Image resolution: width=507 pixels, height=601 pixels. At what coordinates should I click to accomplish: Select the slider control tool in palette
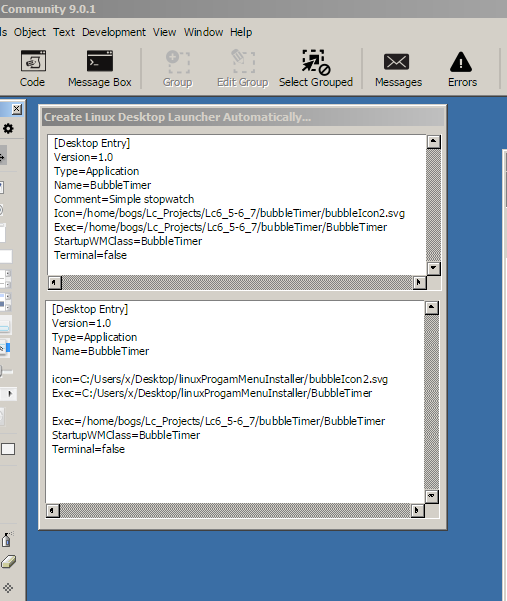(x=6, y=371)
